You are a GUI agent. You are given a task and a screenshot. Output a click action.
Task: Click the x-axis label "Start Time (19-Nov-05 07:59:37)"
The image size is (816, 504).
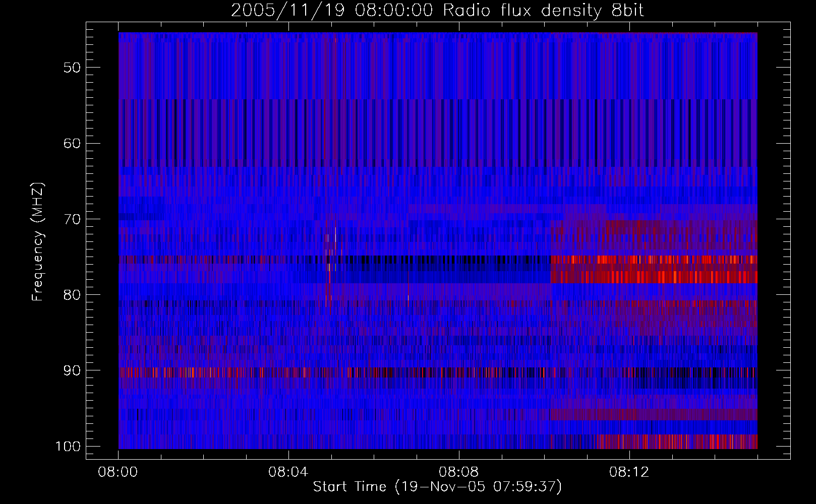pos(437,487)
